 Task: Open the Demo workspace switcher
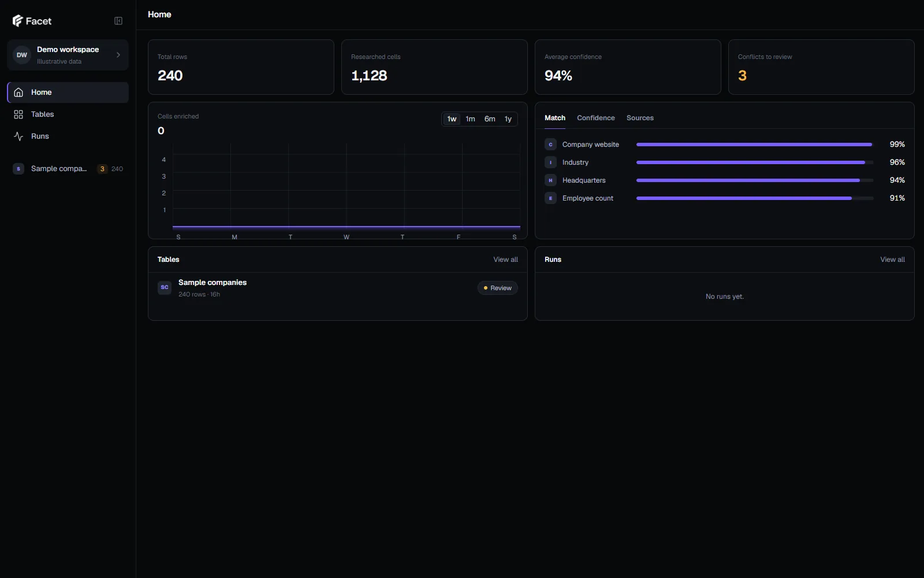click(x=68, y=55)
